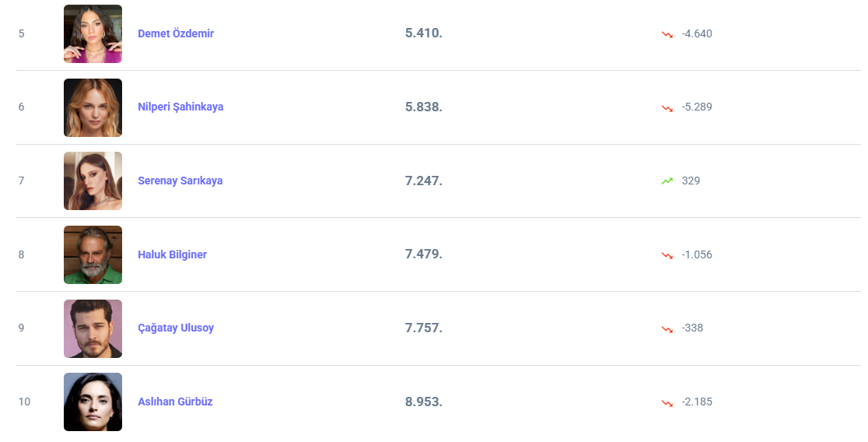Click the red trend arrow beside -5.289
The image size is (868, 442).
click(x=667, y=107)
